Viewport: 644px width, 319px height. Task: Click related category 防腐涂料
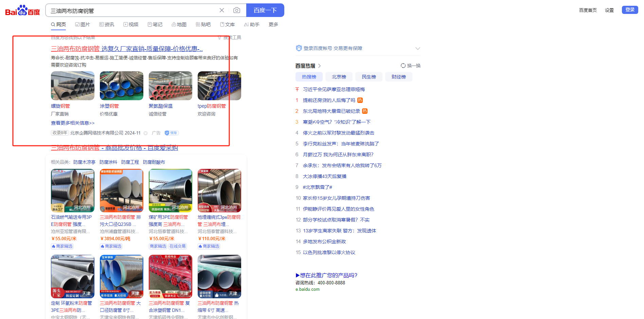pyautogui.click(x=108, y=162)
